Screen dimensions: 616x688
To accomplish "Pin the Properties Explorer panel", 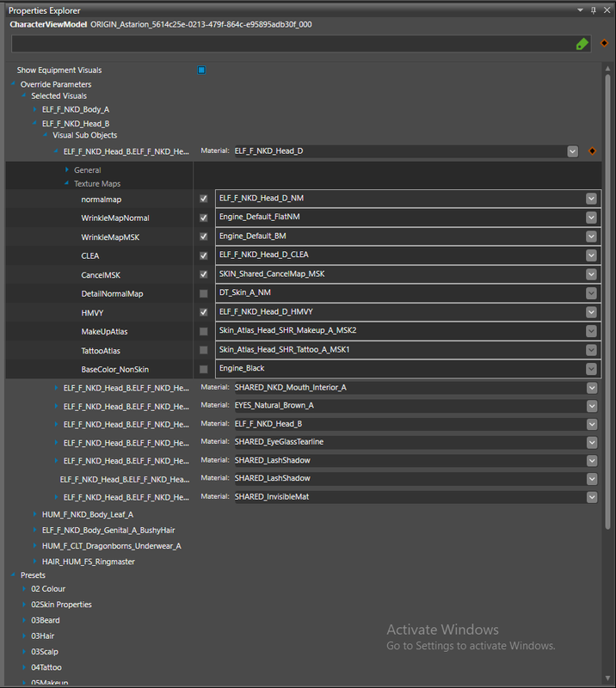I will point(594,10).
